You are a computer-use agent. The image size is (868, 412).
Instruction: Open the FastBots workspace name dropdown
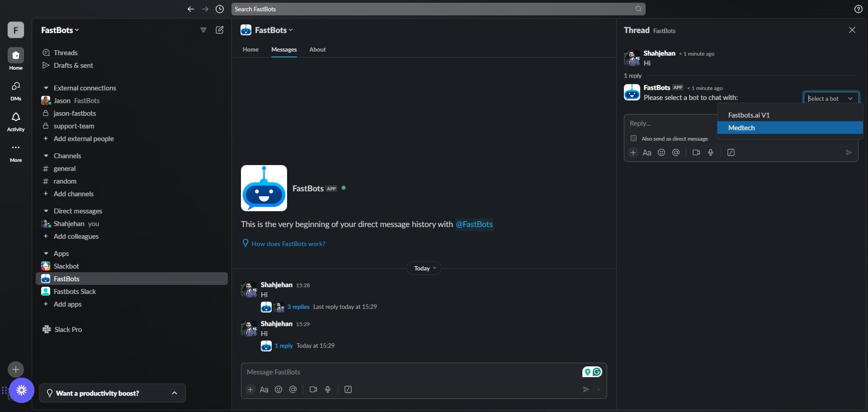[x=60, y=30]
